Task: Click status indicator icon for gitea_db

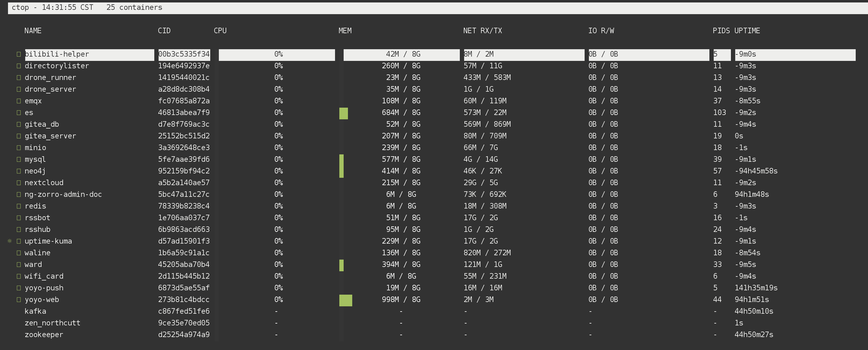Action: pyautogui.click(x=19, y=125)
